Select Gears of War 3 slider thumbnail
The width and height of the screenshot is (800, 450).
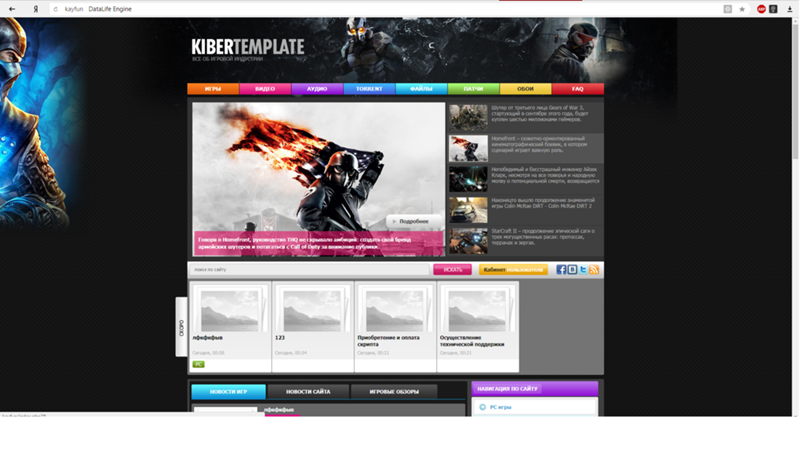click(468, 117)
